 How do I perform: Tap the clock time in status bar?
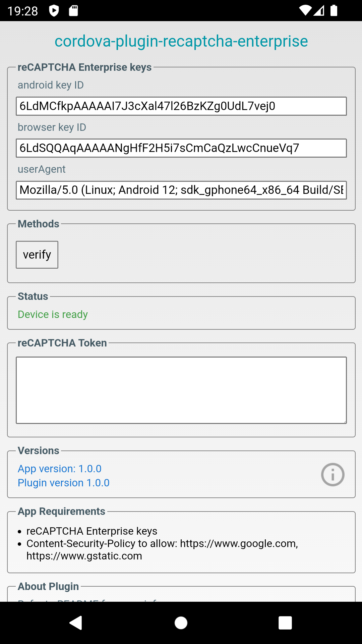[x=23, y=11]
